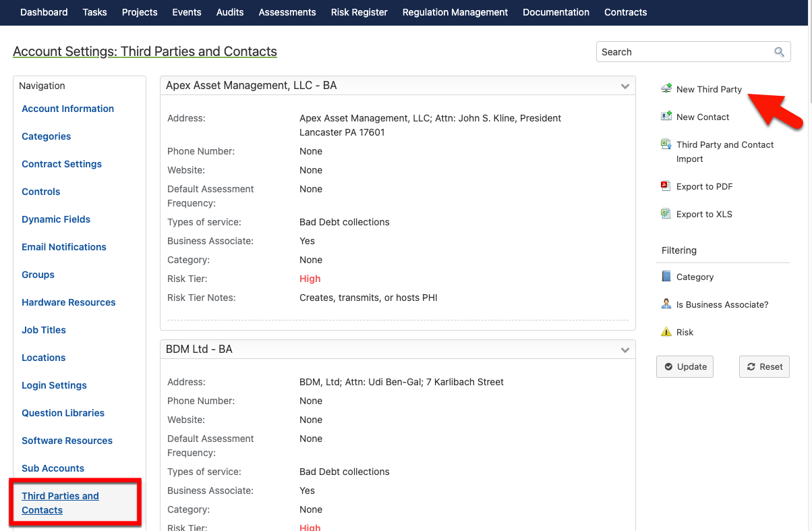Open Locations in the sidebar
The height and width of the screenshot is (531, 812).
pos(43,358)
